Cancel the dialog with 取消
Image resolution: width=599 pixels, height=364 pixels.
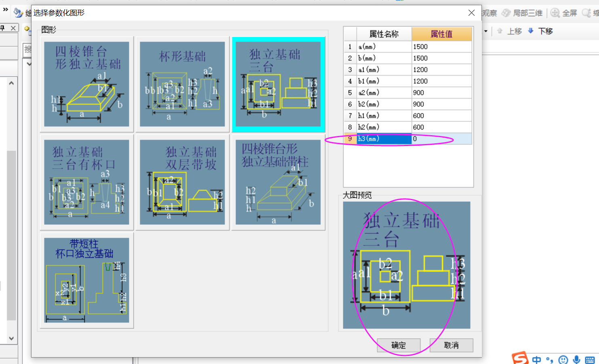point(451,345)
